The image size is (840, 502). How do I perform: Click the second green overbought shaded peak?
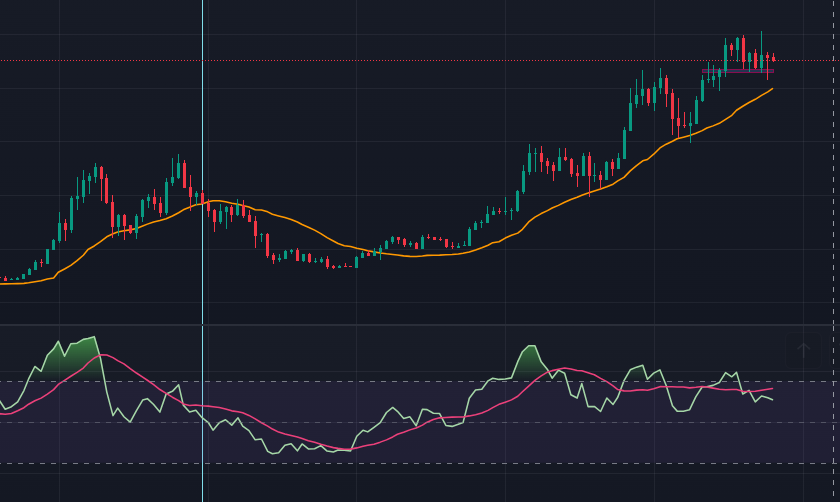point(528,362)
